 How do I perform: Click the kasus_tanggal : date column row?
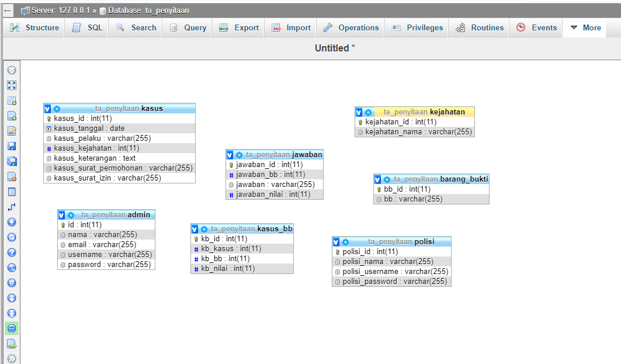pos(119,129)
